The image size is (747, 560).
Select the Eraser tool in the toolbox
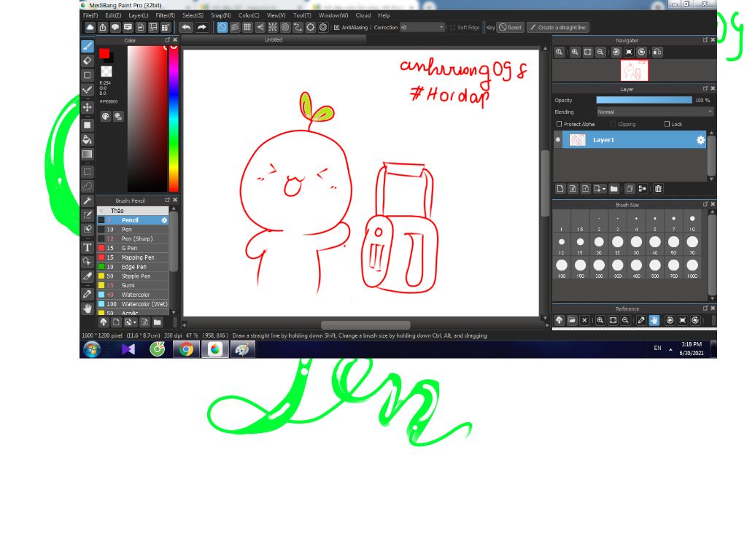pos(88,61)
